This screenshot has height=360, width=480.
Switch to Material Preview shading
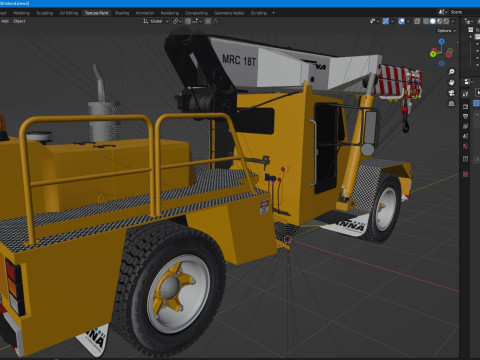pos(439,21)
